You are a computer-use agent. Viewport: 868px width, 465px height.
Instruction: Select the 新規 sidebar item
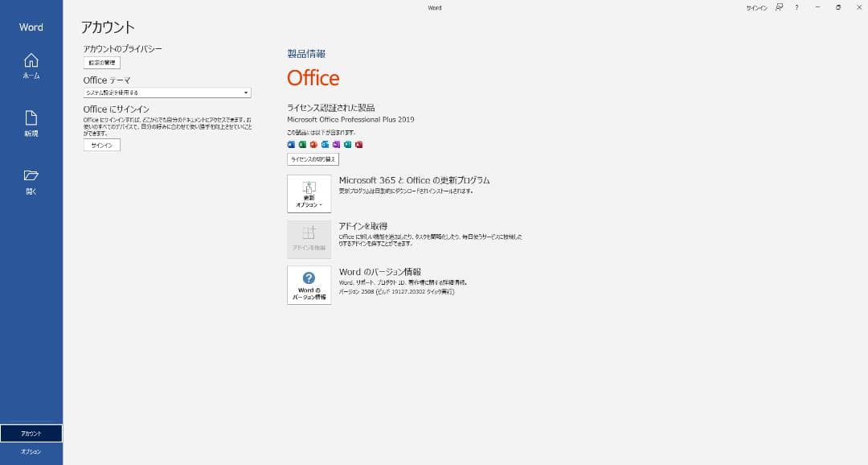[x=31, y=122]
